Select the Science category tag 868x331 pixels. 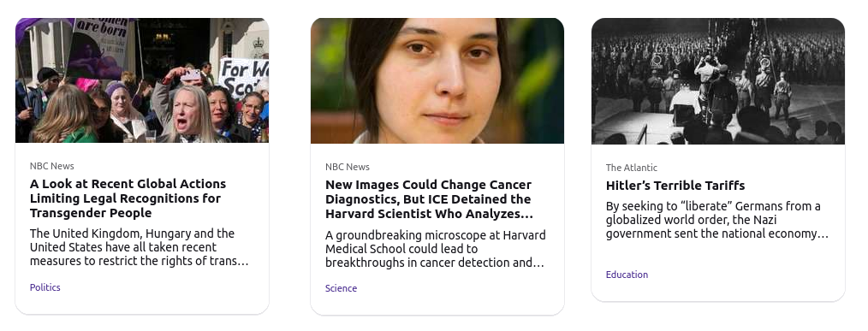(x=341, y=288)
